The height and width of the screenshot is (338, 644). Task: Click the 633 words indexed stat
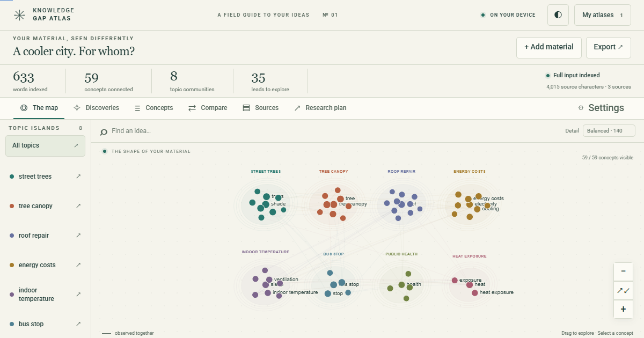pyautogui.click(x=30, y=82)
